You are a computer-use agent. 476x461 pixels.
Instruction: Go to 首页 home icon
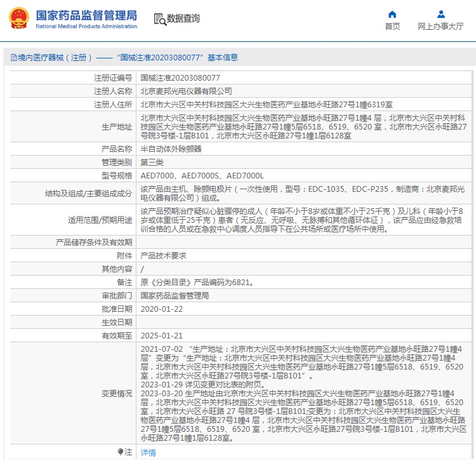392,14
